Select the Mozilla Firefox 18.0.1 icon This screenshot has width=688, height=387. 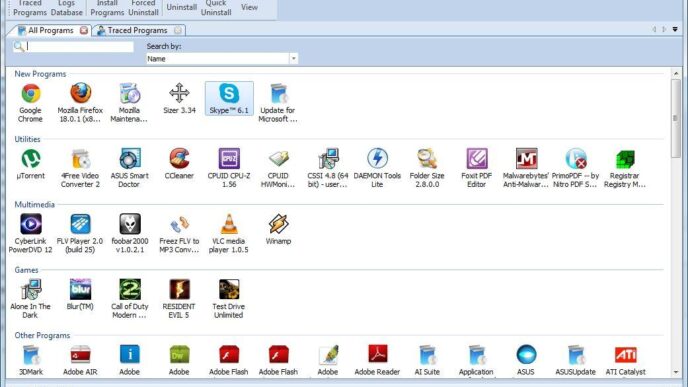coord(80,93)
